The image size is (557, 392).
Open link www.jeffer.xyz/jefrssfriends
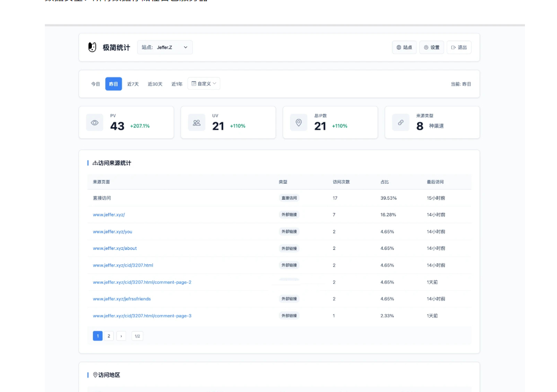(x=122, y=299)
